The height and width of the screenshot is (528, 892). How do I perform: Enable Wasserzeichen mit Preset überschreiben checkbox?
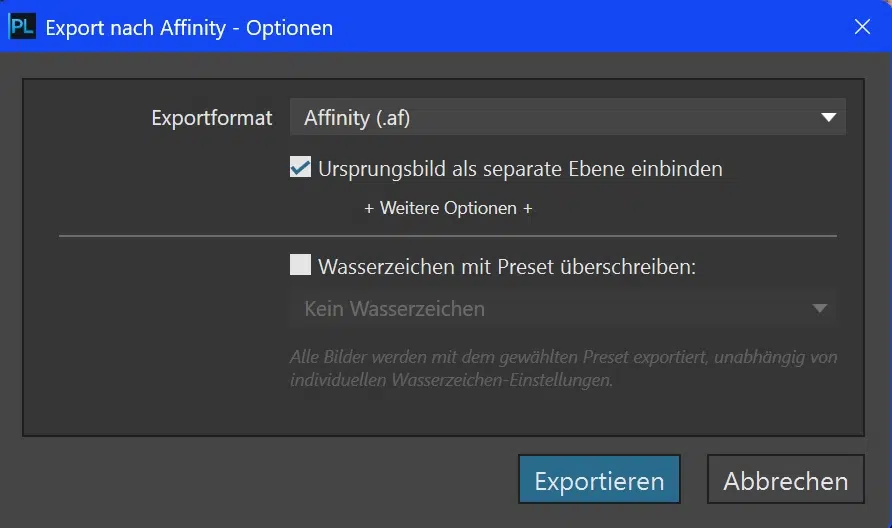[300, 265]
